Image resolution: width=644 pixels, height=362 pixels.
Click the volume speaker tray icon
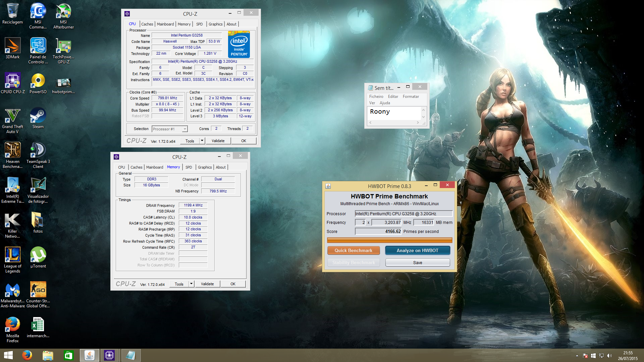(x=609, y=356)
